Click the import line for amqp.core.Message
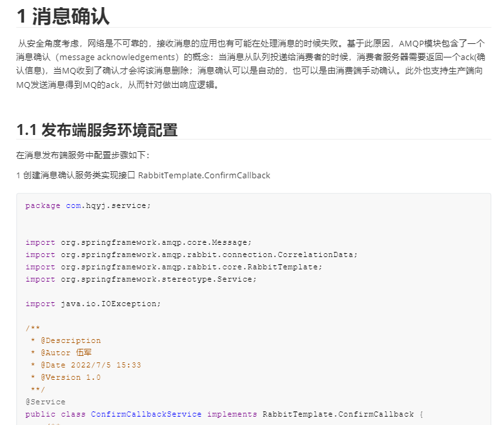Image resolution: width=504 pixels, height=425 pixels. click(138, 242)
